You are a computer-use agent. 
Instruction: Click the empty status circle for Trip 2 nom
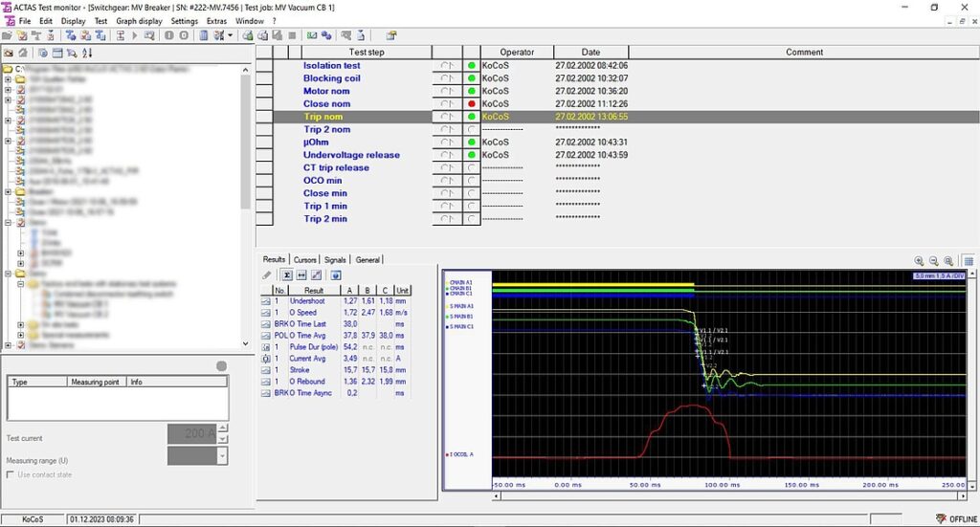click(471, 129)
